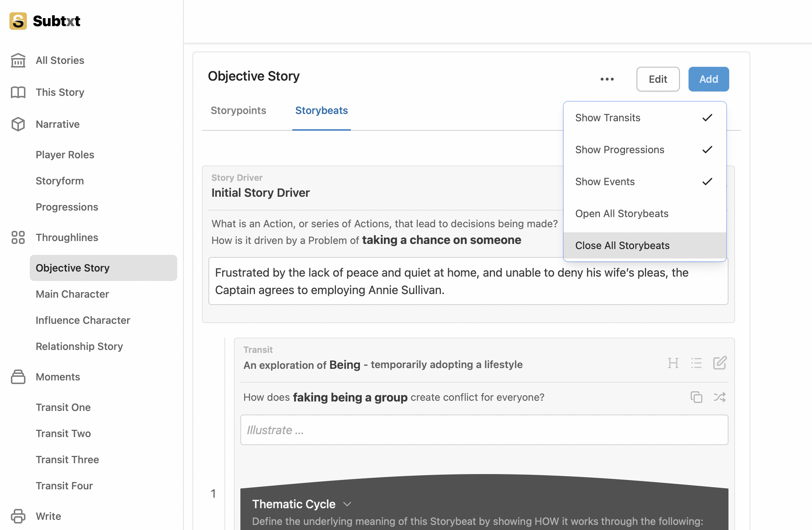Click the Write printer icon
Screen dimensions: 812x530
18,516
